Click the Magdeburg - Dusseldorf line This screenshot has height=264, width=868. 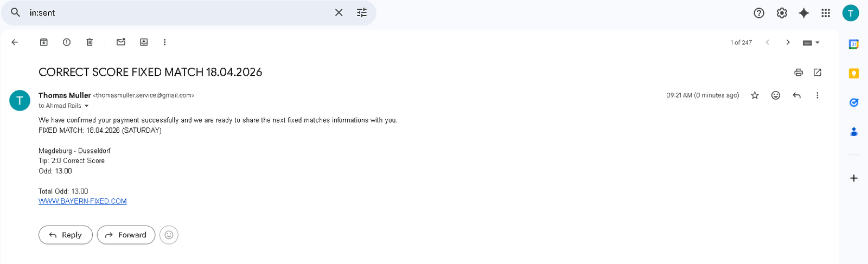pos(74,151)
